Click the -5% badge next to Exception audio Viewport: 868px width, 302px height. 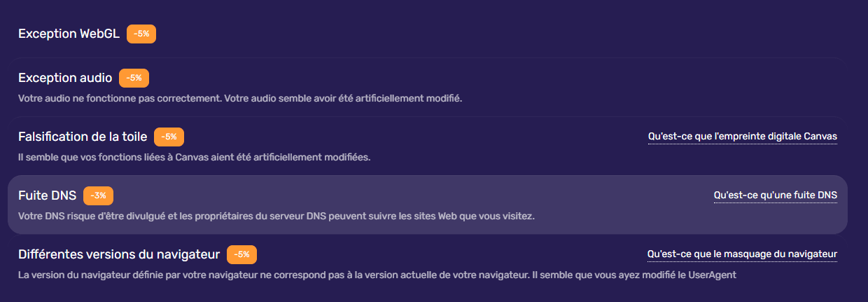coord(134,78)
